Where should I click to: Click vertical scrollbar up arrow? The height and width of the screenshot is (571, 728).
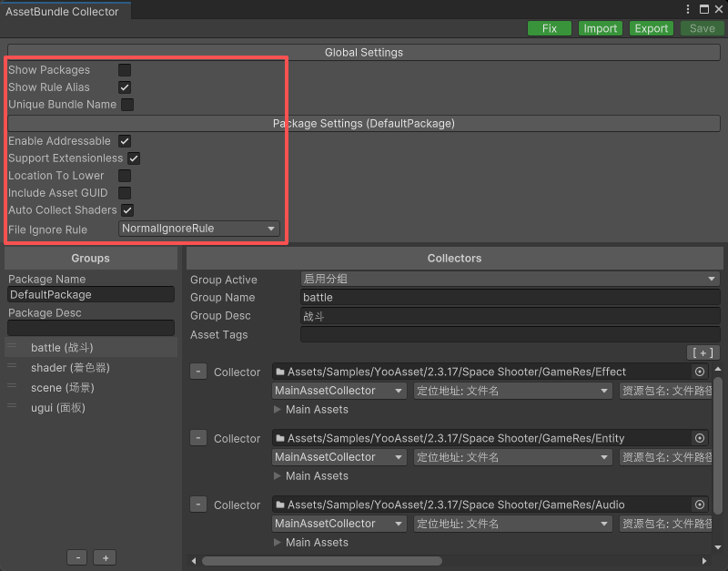click(x=718, y=369)
